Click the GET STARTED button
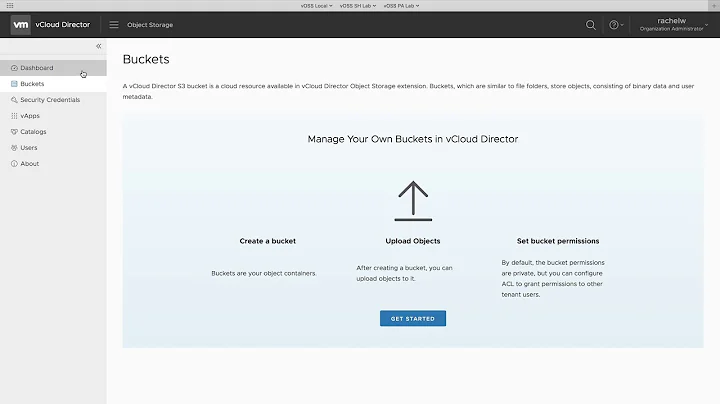The width and height of the screenshot is (720, 404). pos(413,318)
